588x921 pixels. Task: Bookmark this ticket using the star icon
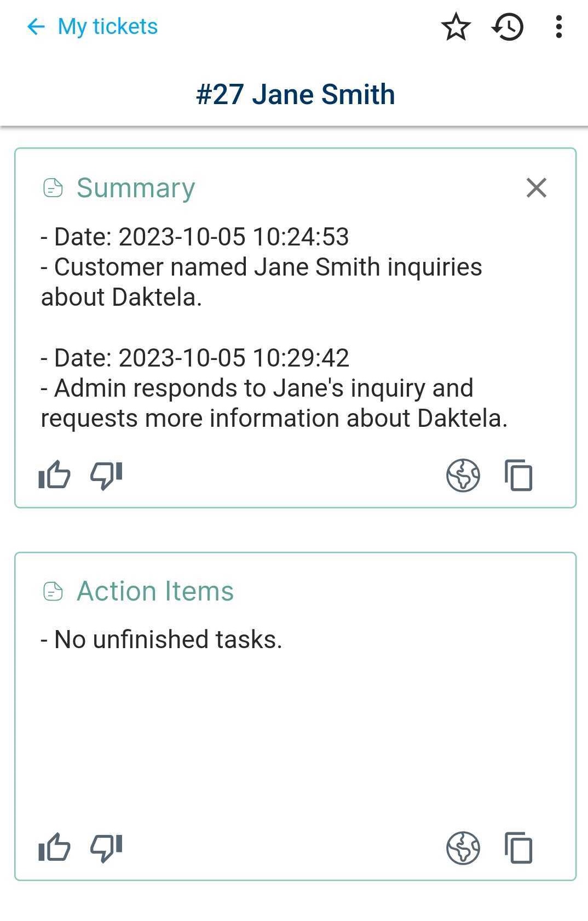pyautogui.click(x=456, y=27)
